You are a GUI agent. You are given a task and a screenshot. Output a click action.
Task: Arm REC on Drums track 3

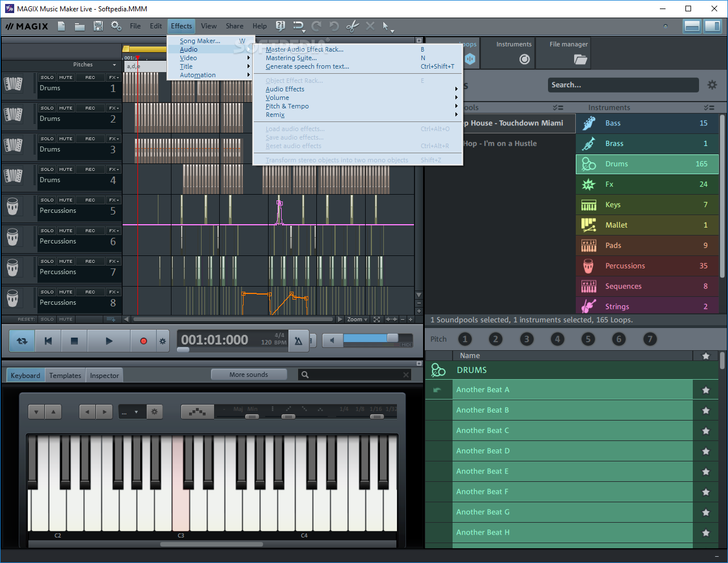90,138
